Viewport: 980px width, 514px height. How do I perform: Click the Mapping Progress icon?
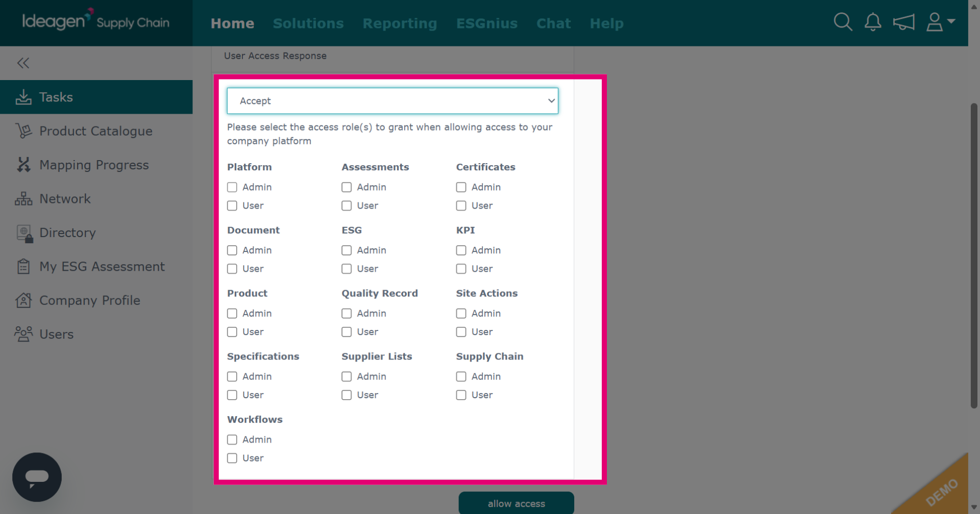pos(23,165)
